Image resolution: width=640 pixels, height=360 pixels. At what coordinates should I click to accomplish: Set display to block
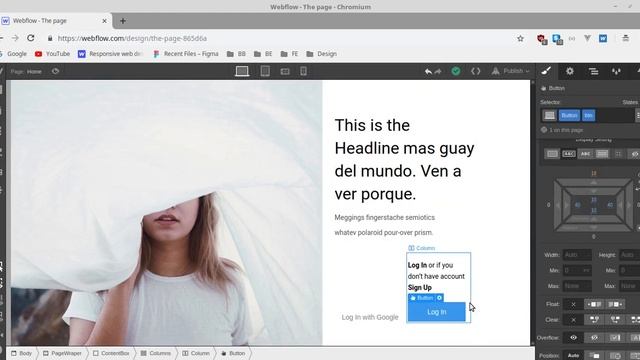(552, 154)
